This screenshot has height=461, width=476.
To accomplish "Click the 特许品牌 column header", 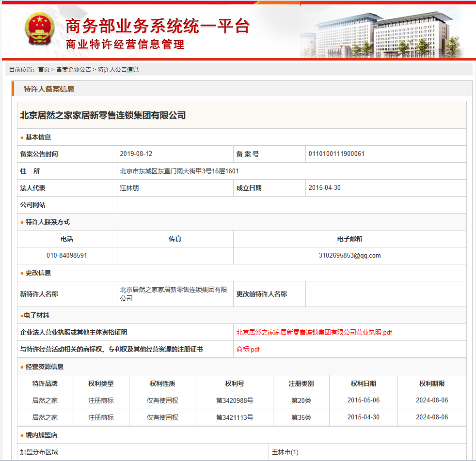I will point(45,384).
